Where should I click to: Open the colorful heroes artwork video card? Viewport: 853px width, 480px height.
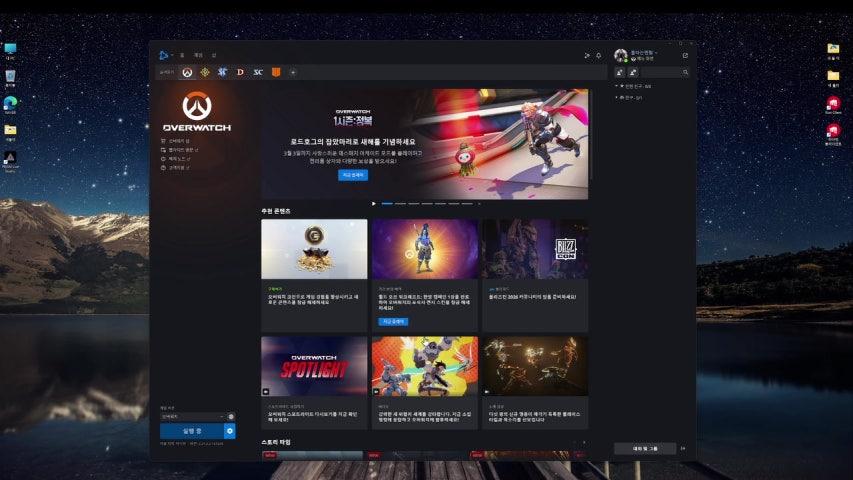click(425, 383)
